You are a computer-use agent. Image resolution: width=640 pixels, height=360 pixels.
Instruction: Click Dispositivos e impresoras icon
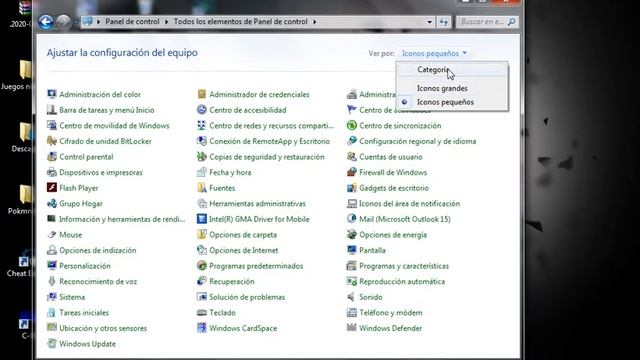[x=51, y=172]
